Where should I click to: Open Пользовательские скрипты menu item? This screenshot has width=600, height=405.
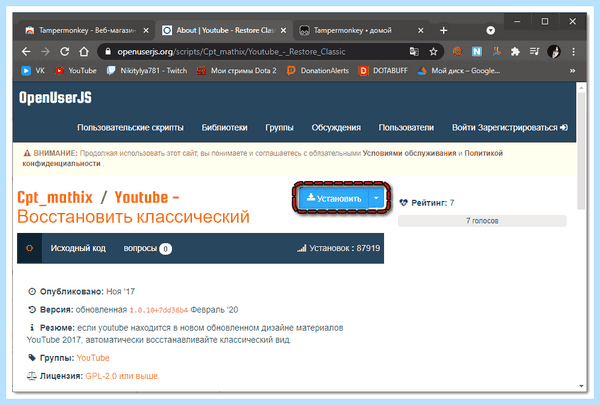tap(130, 127)
